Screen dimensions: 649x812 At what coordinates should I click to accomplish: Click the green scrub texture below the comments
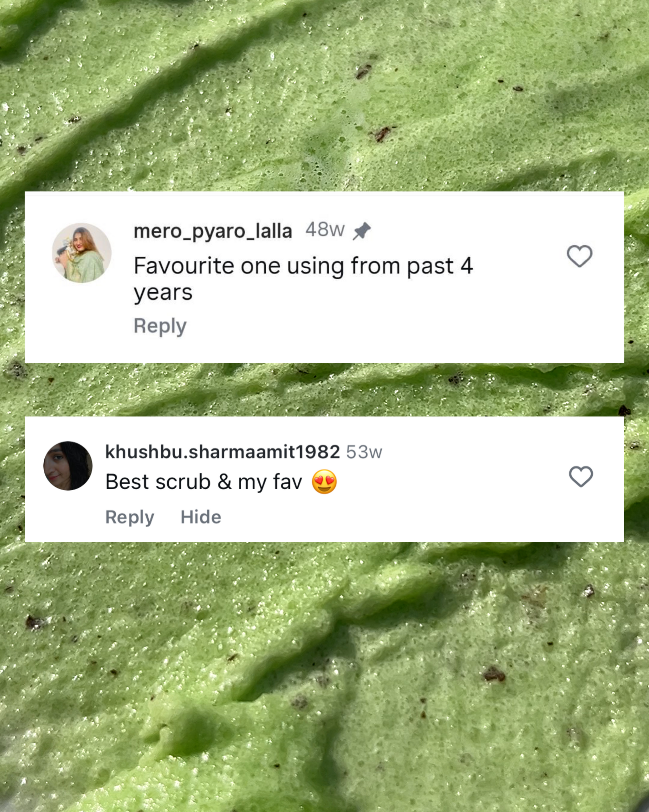(324, 678)
